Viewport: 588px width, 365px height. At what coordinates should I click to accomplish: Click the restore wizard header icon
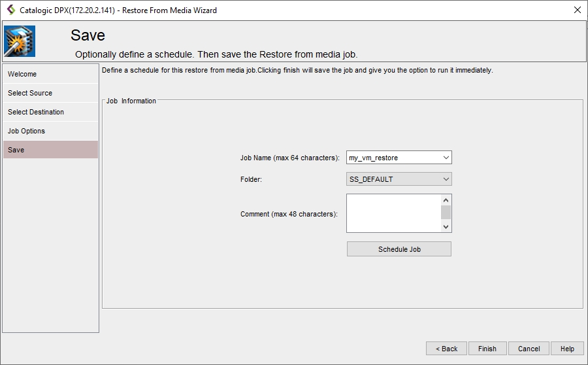click(x=20, y=41)
